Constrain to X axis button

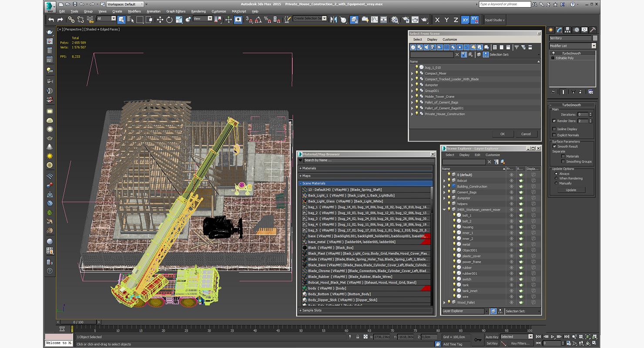[437, 20]
